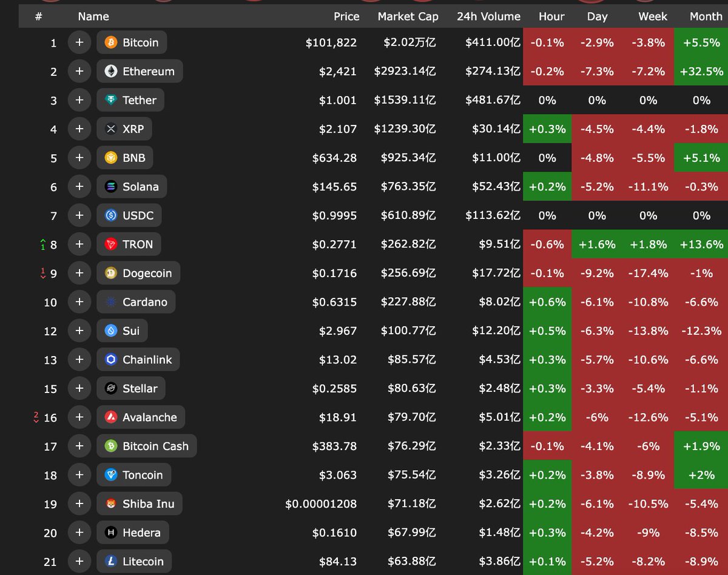Add Avalanche using the plus button
Screen dimensions: 728x575
click(x=79, y=417)
